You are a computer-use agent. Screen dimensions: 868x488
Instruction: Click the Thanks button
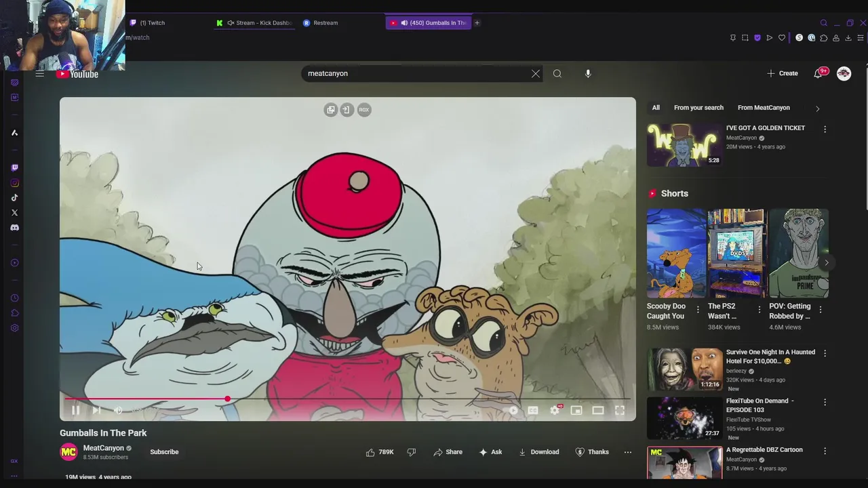(592, 452)
